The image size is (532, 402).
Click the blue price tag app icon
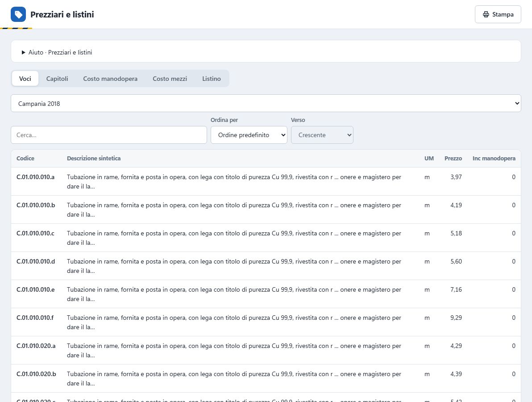pos(18,14)
